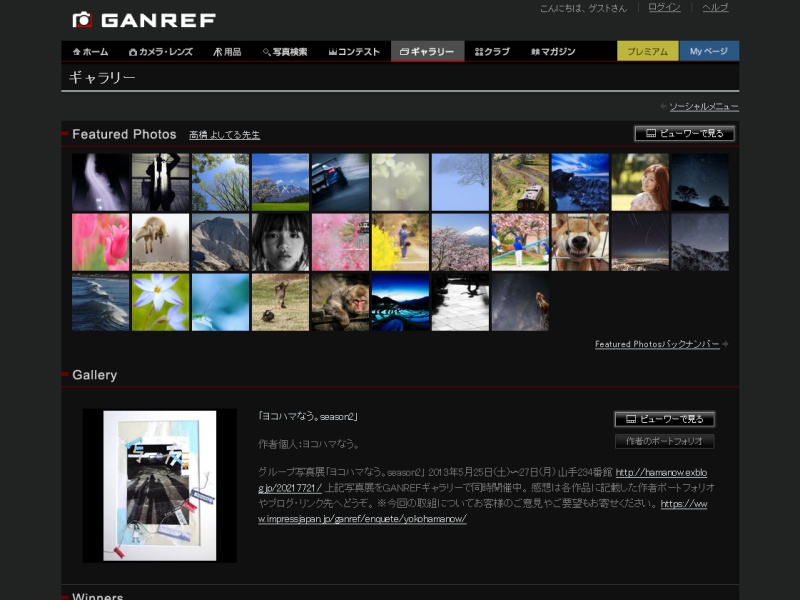Screen dimensions: 800x600
Task: Click the ログイン link
Action: point(665,8)
